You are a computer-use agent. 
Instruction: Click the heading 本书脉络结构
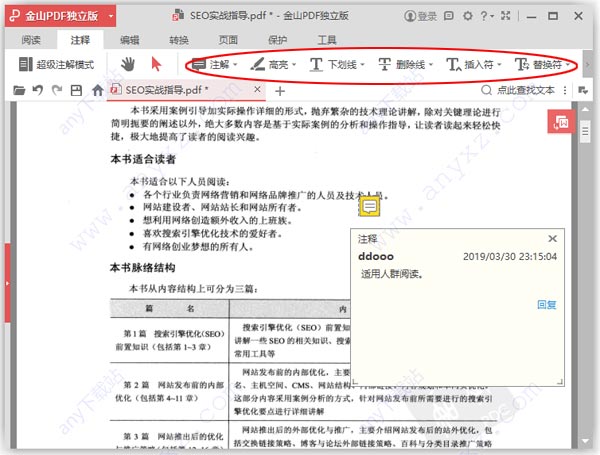point(142,267)
